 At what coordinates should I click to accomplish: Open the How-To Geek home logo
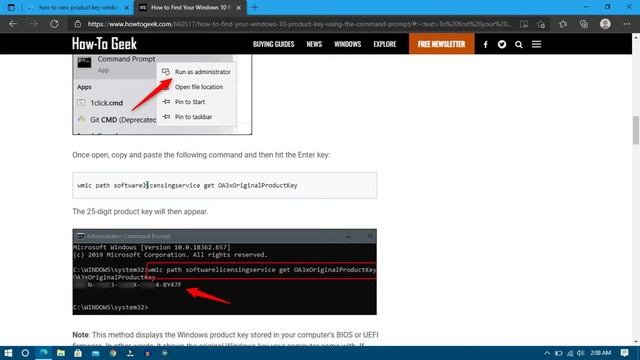tap(104, 44)
